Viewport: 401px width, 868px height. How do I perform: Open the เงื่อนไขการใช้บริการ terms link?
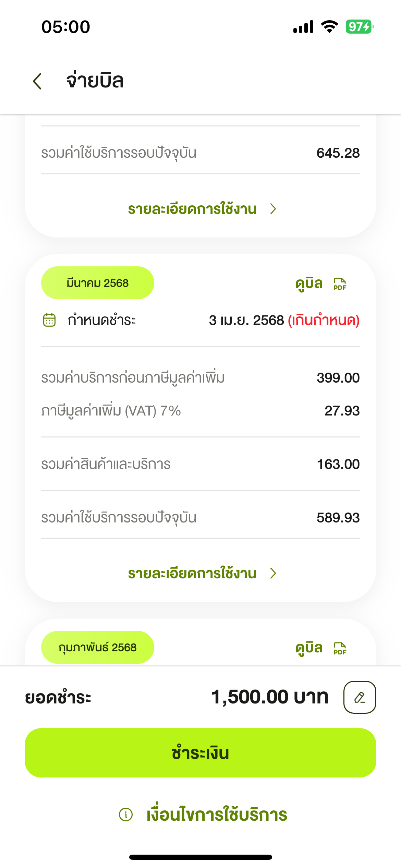pyautogui.click(x=217, y=815)
